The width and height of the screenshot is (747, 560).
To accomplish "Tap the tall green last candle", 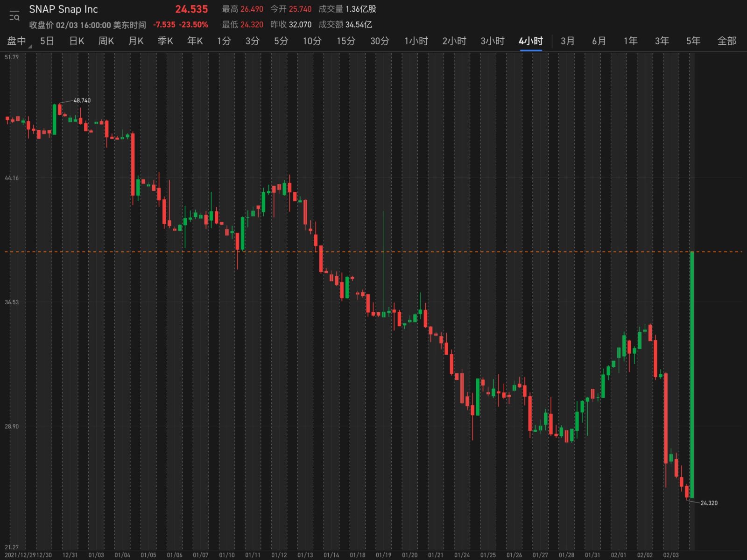I will coord(692,375).
